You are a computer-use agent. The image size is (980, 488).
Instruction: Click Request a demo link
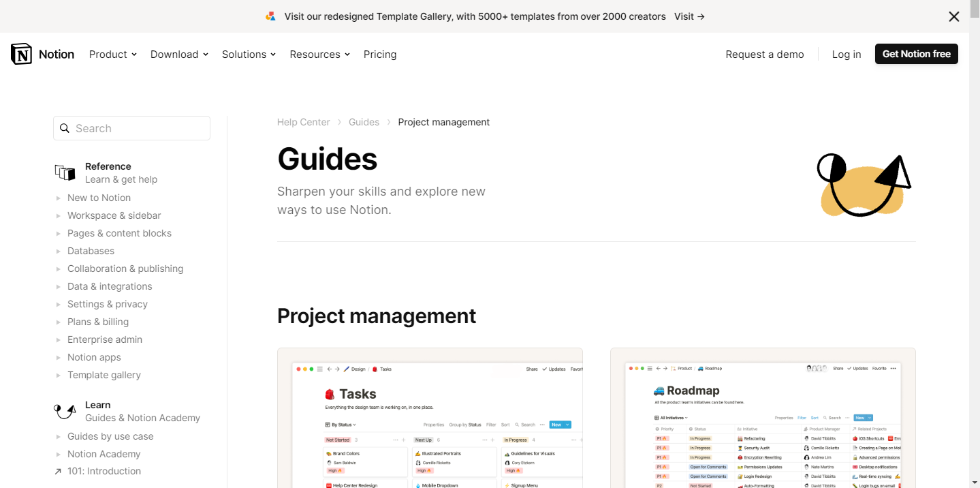coord(765,55)
